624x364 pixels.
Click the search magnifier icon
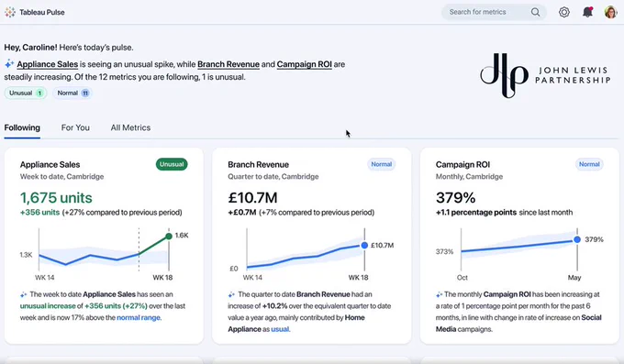click(536, 12)
